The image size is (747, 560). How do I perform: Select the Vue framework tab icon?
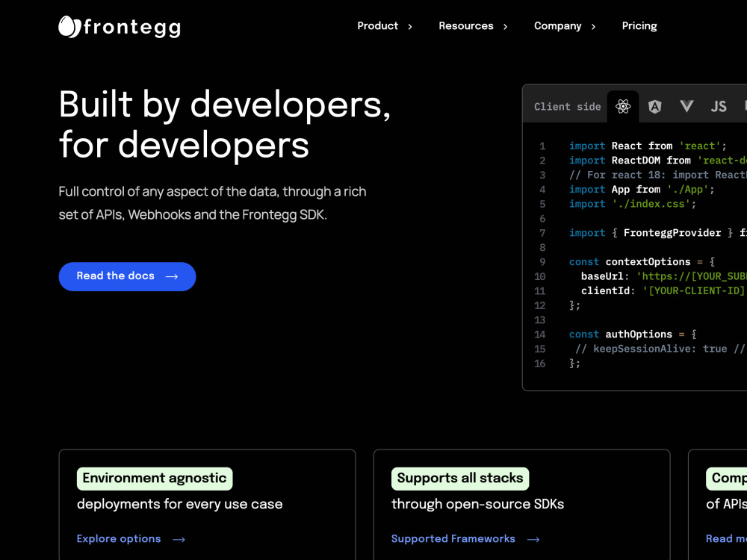point(686,106)
